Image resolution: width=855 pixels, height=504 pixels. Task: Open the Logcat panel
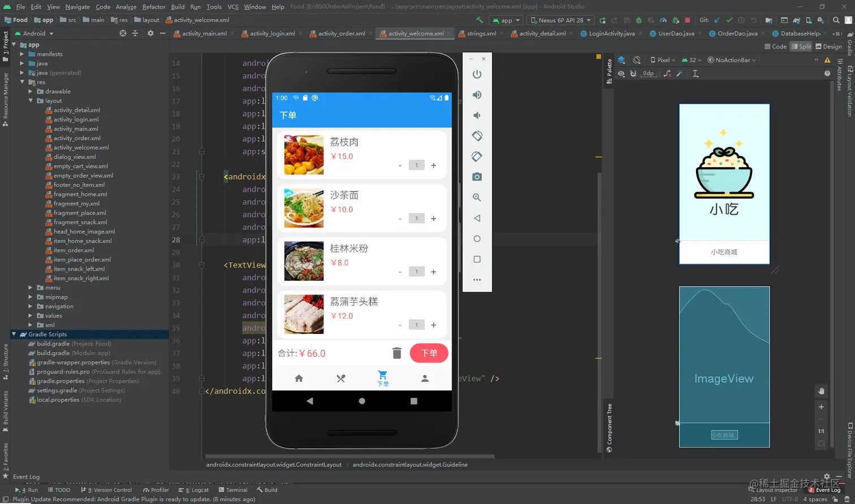[196, 489]
